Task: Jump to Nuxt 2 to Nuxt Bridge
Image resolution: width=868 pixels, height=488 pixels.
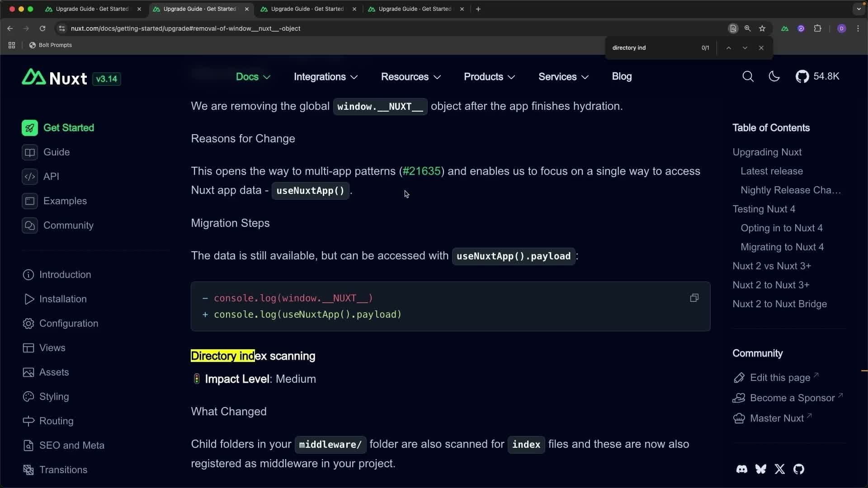Action: [779, 304]
